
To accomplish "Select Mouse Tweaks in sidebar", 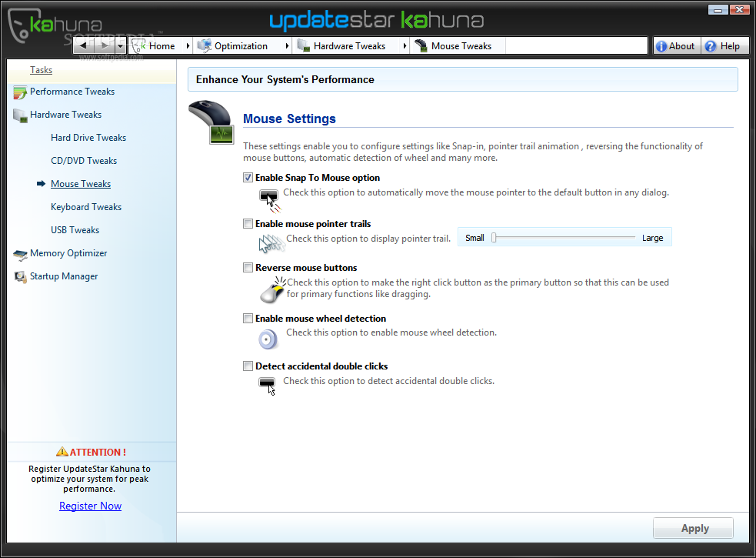I will [81, 184].
